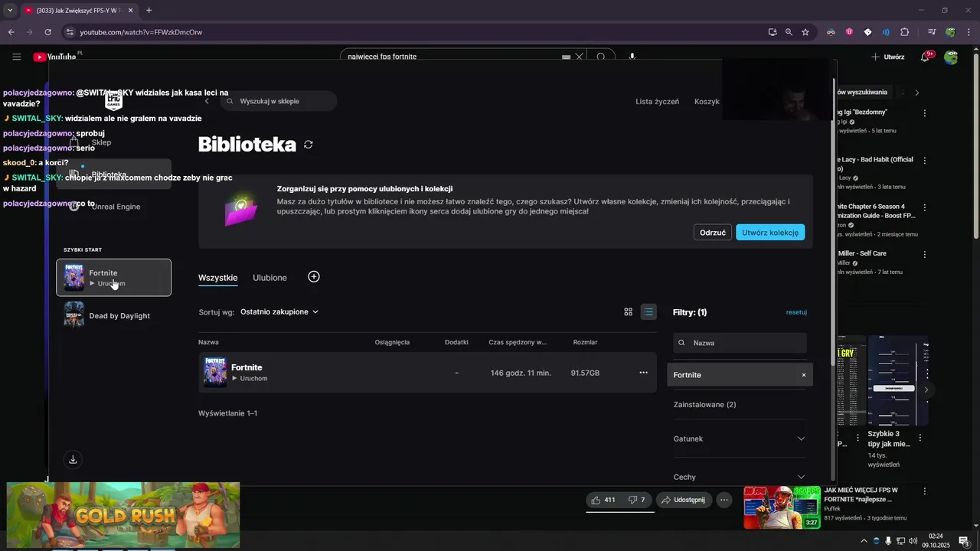Click the Udostępnij share button
Viewport: 980px width, 551px height.
[684, 500]
